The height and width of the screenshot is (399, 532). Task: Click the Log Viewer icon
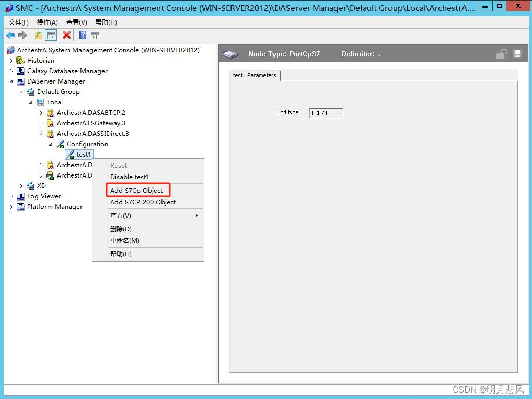20,196
